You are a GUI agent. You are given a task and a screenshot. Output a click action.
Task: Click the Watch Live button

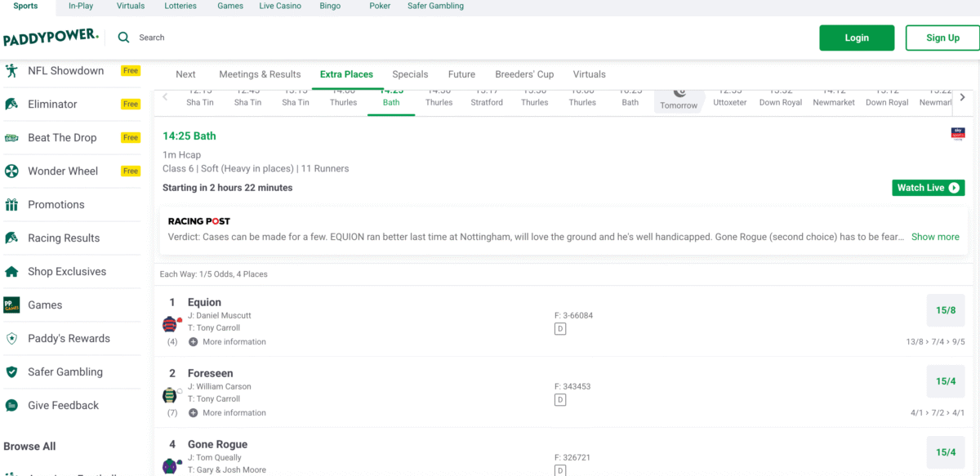[928, 188]
